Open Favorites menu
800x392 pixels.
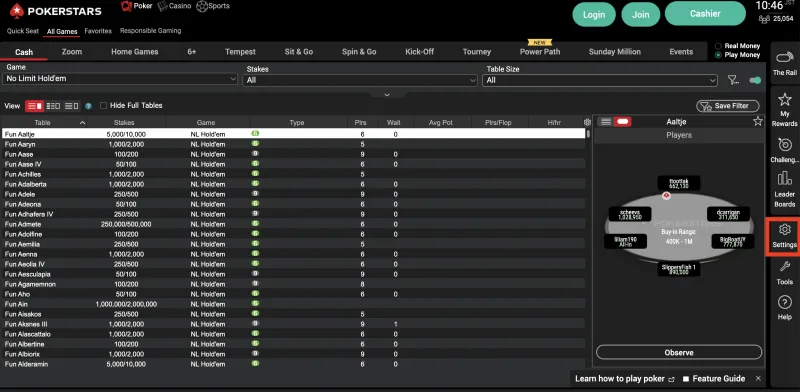pos(98,31)
